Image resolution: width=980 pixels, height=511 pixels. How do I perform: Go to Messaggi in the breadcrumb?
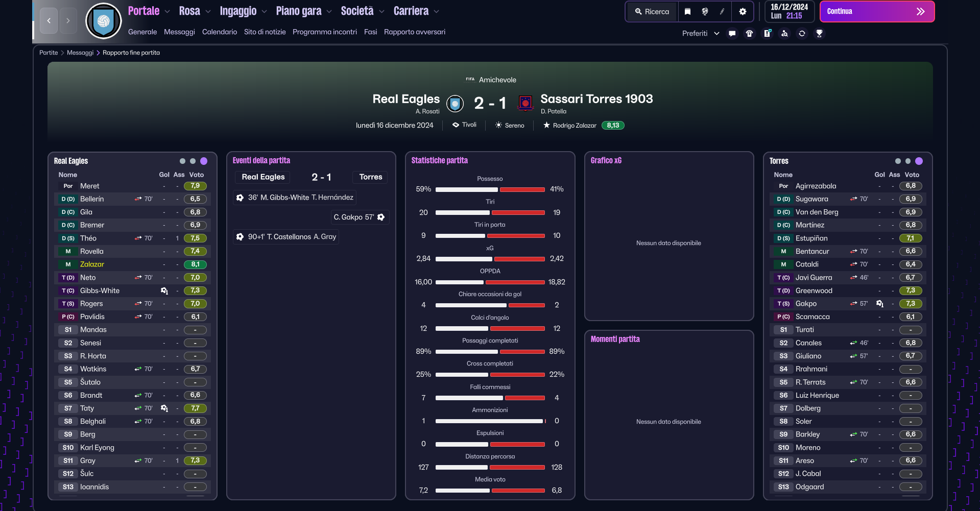pyautogui.click(x=80, y=53)
